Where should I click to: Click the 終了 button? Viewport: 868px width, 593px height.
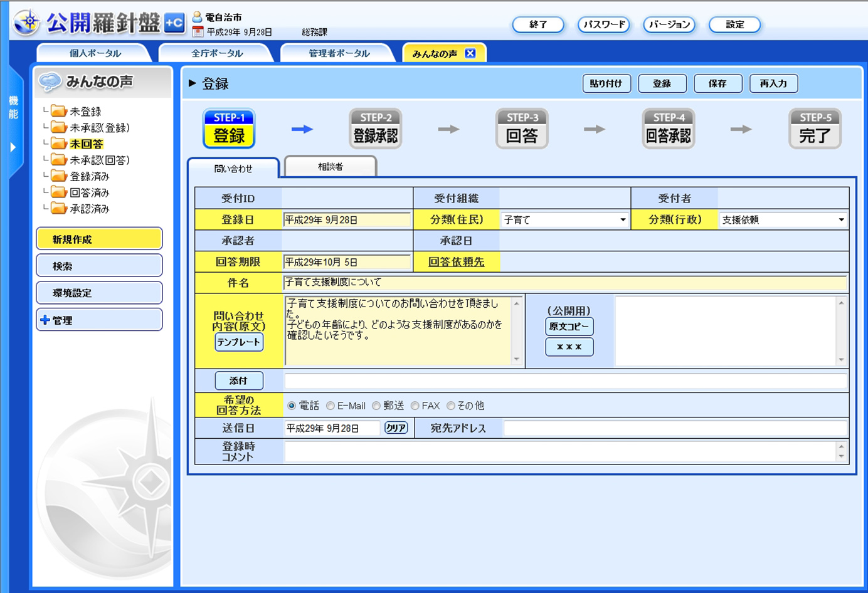pos(538,24)
